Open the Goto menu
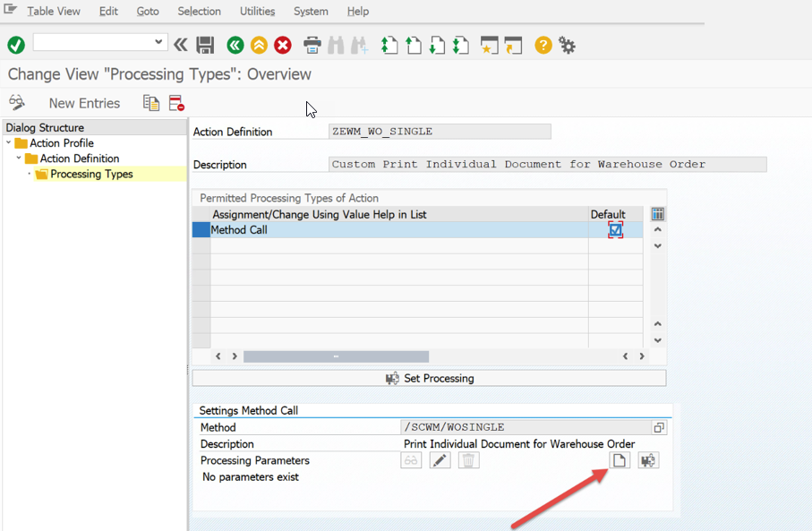Viewport: 812px width, 531px height. (x=148, y=11)
